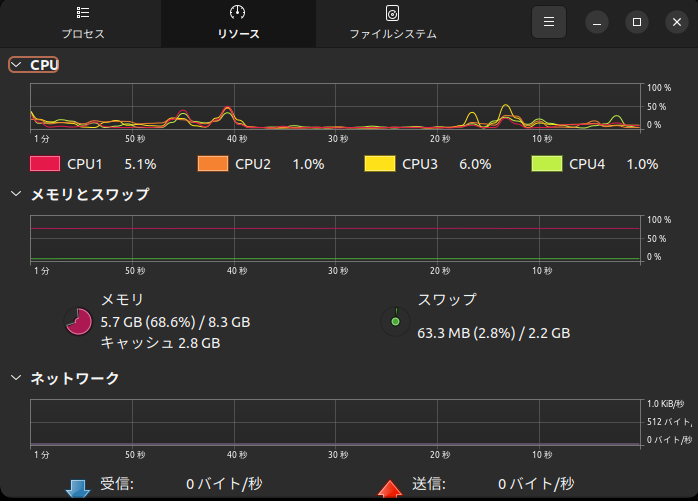Click memory usage text 5.7 GB (68.6%) / 8.3 GB

(175, 322)
